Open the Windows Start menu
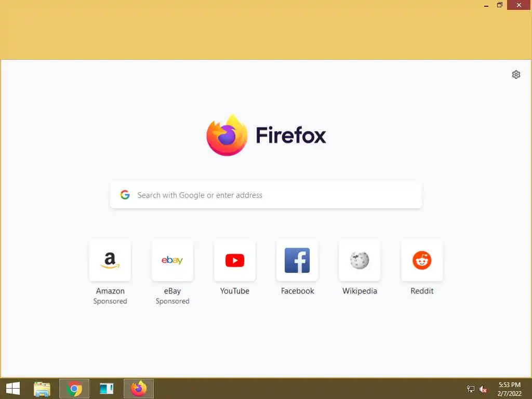This screenshot has width=532, height=399. point(13,389)
